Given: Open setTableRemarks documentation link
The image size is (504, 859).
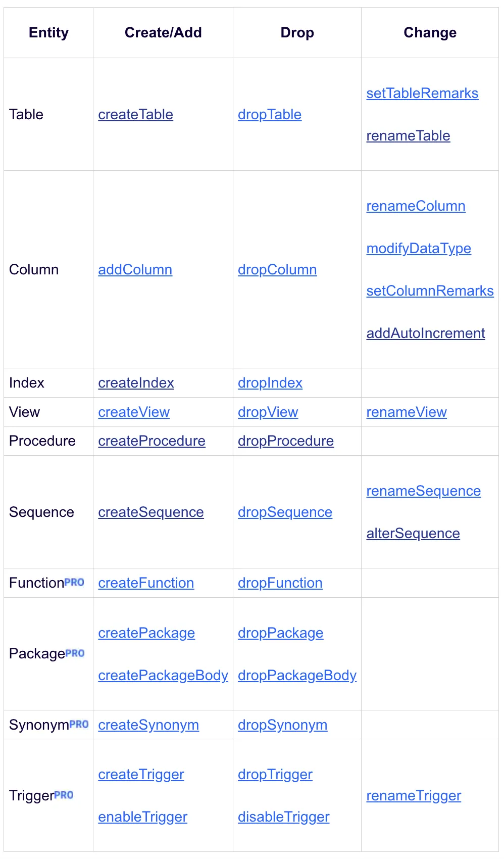Looking at the screenshot, I should (422, 93).
